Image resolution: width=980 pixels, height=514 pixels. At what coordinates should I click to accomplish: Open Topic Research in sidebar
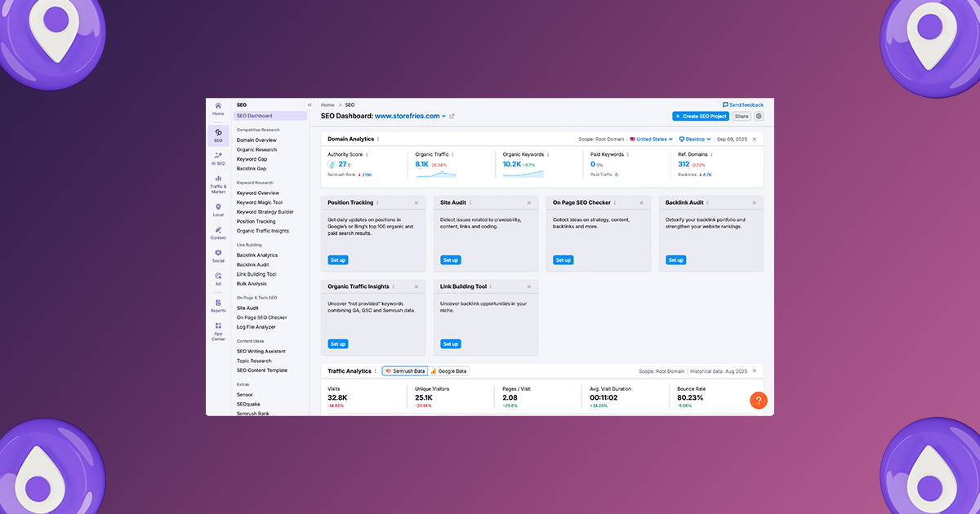coord(254,361)
